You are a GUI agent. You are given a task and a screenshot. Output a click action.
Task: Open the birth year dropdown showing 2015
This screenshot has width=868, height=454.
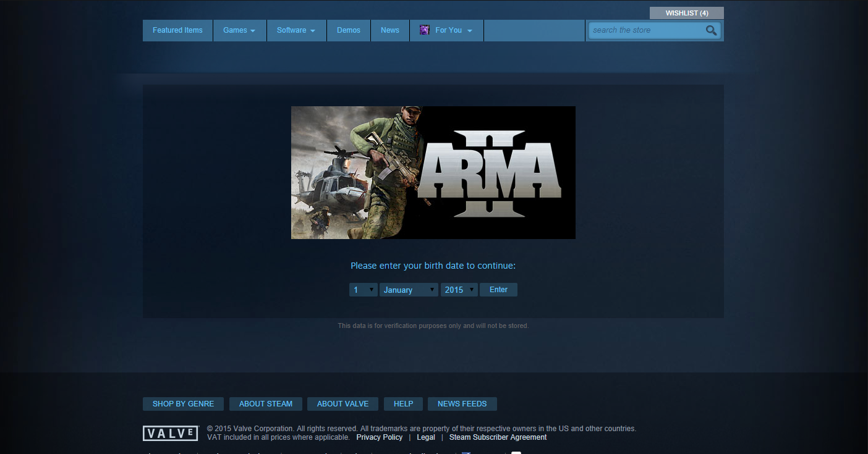[x=459, y=290]
